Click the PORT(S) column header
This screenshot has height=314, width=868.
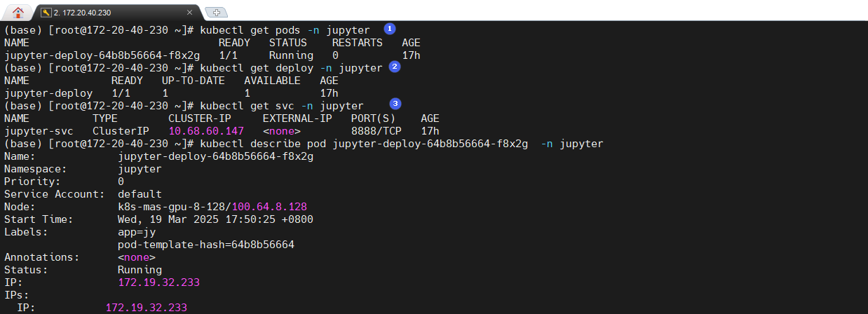(373, 118)
